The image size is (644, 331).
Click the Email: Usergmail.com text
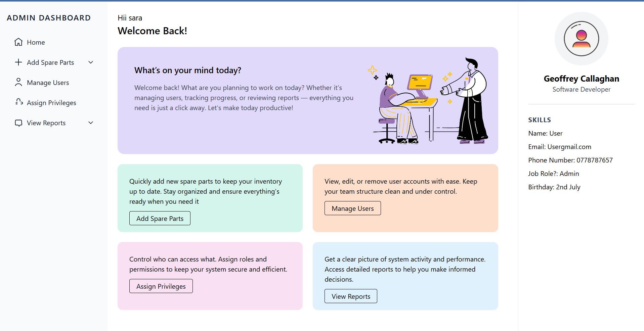tap(560, 147)
